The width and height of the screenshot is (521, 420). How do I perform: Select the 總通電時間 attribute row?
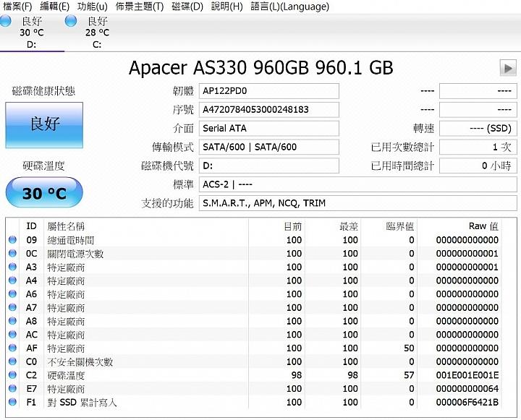pyautogui.click(x=255, y=240)
